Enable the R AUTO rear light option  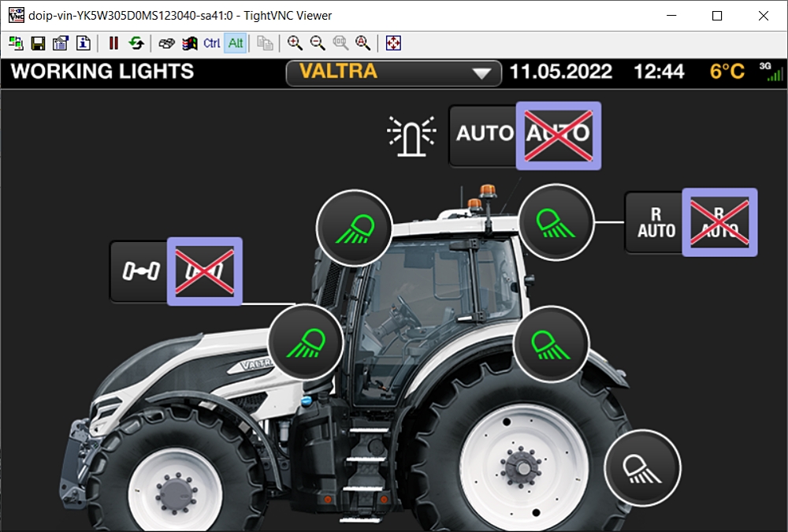(x=656, y=222)
